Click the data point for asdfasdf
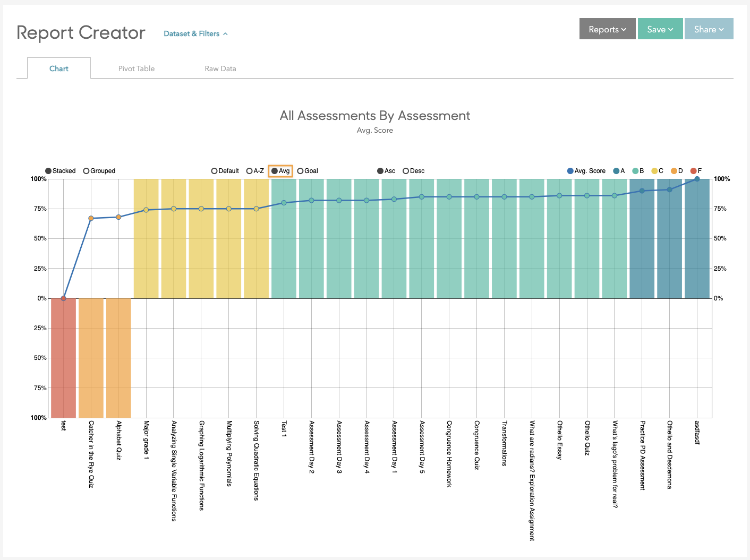The width and height of the screenshot is (750, 560). [697, 179]
